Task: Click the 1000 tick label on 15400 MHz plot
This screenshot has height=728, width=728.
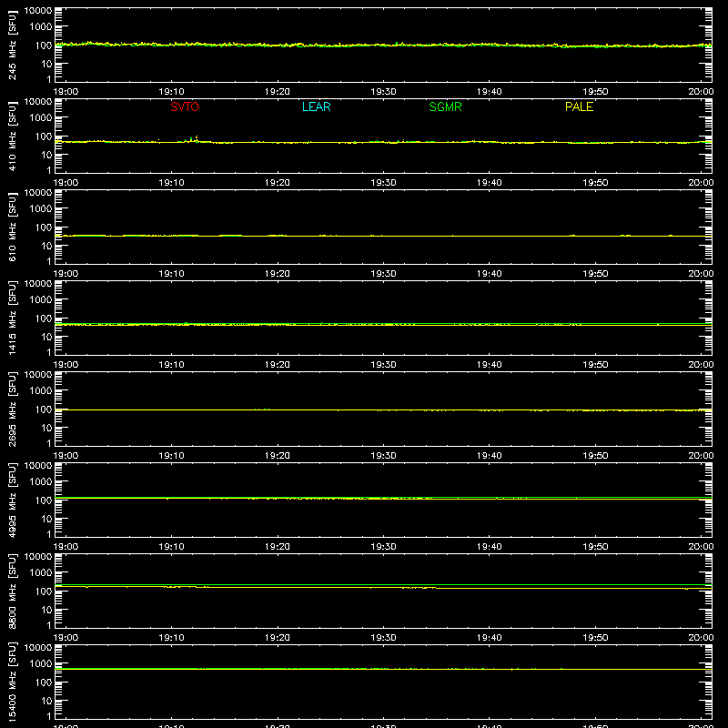Action: pos(41,664)
